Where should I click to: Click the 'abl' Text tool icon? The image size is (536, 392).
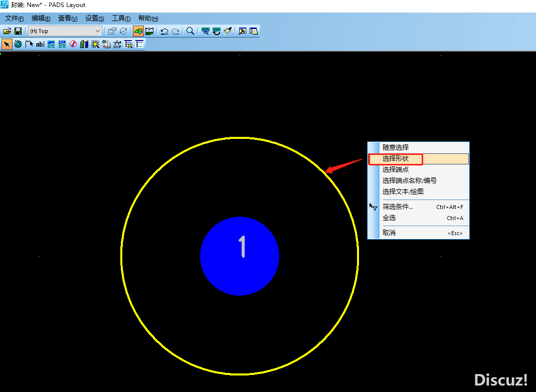coord(40,44)
